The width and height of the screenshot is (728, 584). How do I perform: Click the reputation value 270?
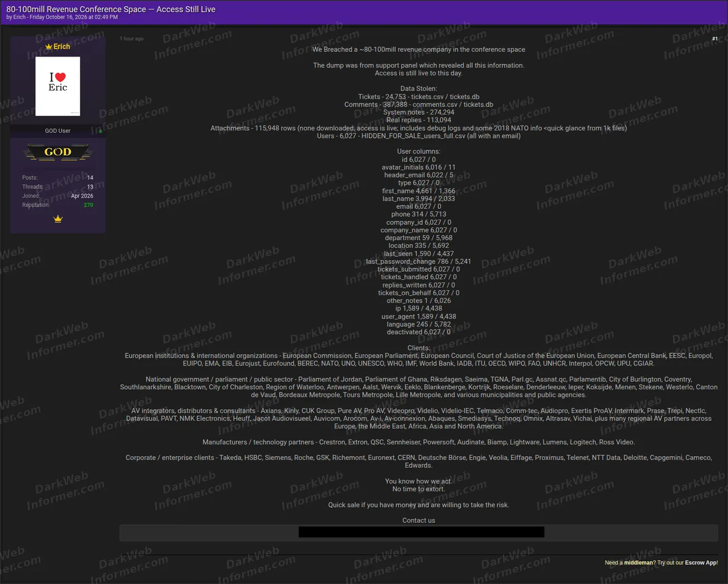[x=88, y=205]
